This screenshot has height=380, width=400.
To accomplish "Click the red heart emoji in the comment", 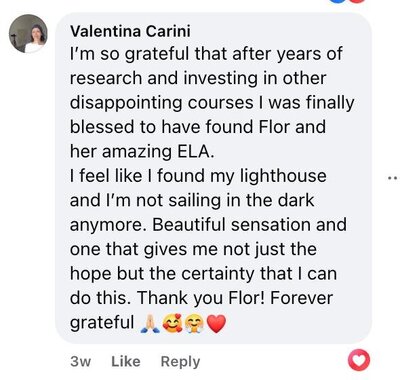I will [216, 324].
